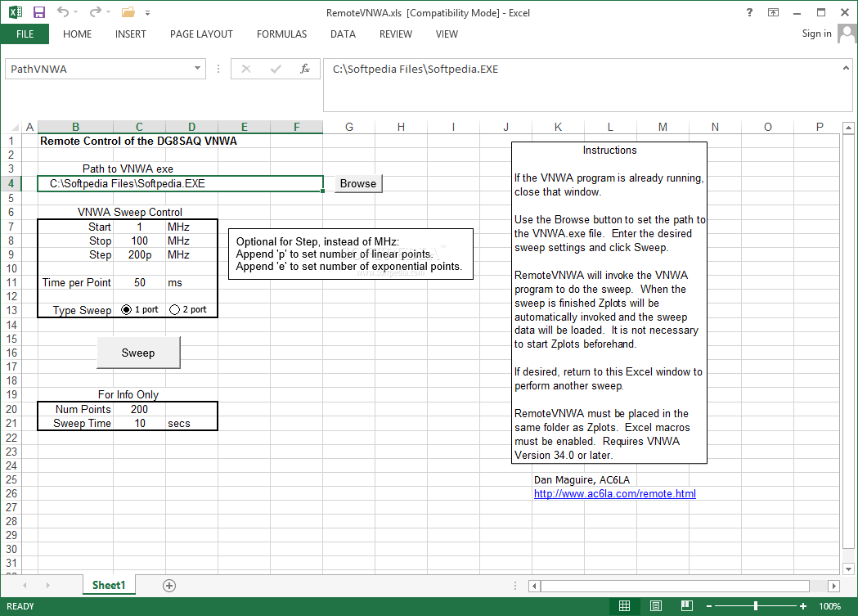Select column G header
Viewport: 858px width, 616px height.
pyautogui.click(x=349, y=127)
